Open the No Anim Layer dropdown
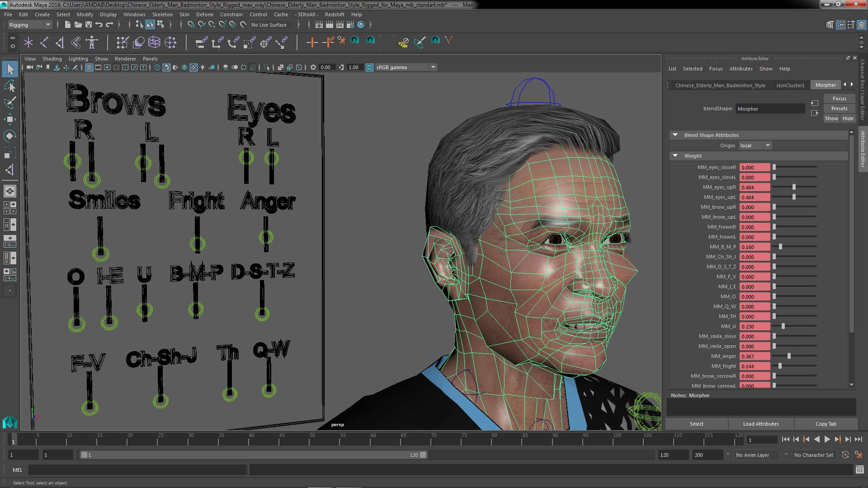 (x=757, y=455)
